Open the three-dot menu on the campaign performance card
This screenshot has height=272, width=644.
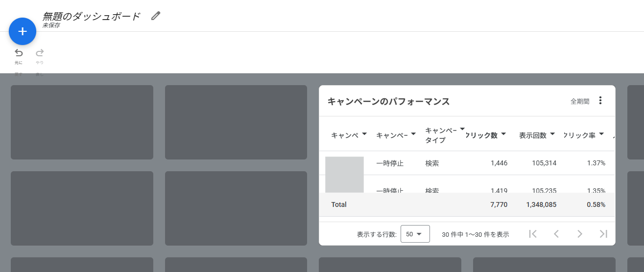(x=600, y=101)
